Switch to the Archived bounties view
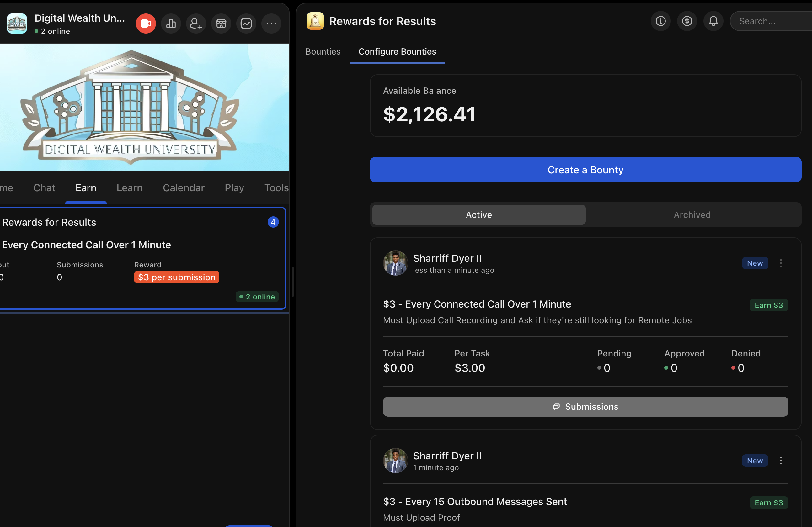 point(692,215)
